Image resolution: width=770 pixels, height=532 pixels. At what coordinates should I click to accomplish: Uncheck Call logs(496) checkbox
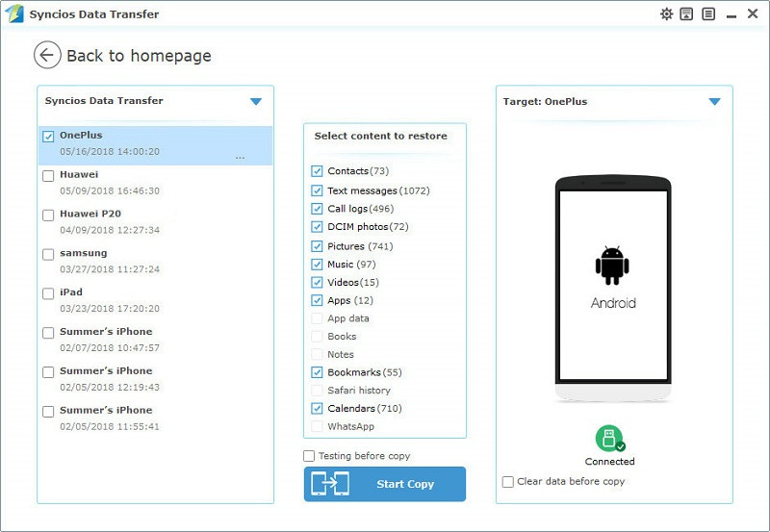point(317,209)
